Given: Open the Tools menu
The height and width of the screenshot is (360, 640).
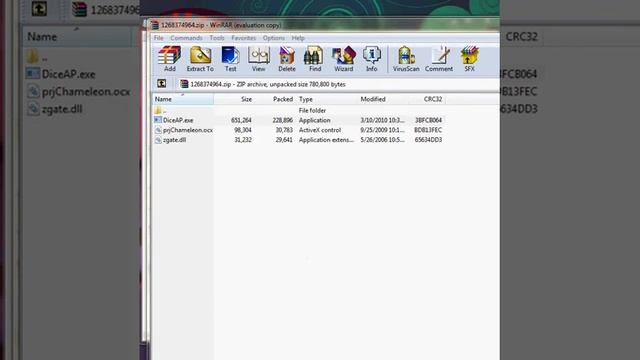Looking at the screenshot, I should 217,38.
